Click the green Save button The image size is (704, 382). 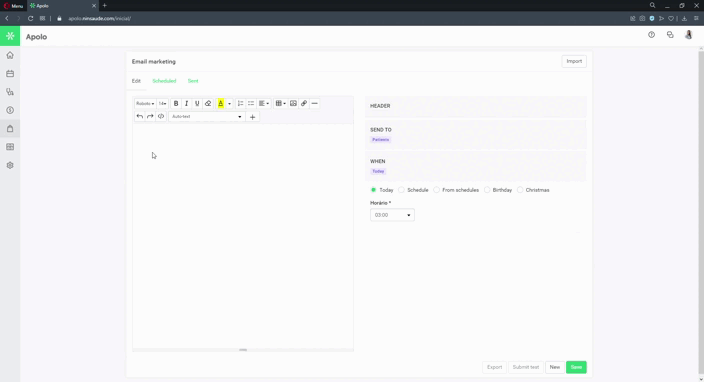point(576,367)
